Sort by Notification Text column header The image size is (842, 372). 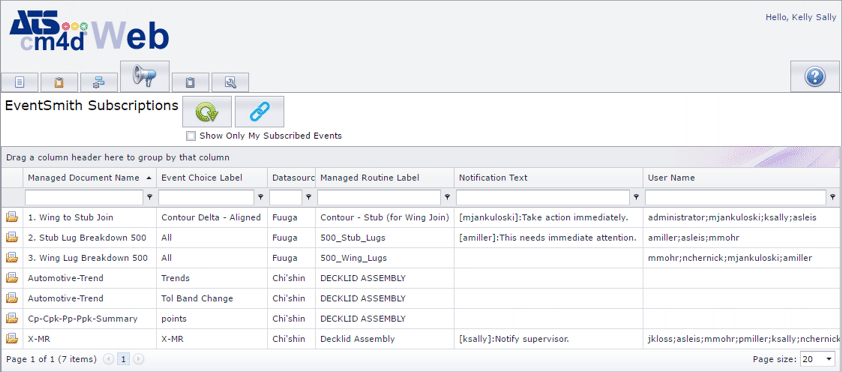(x=549, y=178)
